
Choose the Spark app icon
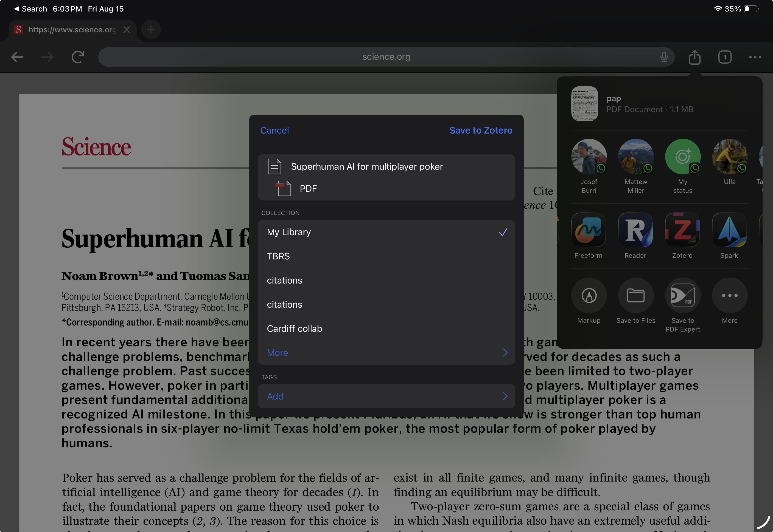coord(729,230)
